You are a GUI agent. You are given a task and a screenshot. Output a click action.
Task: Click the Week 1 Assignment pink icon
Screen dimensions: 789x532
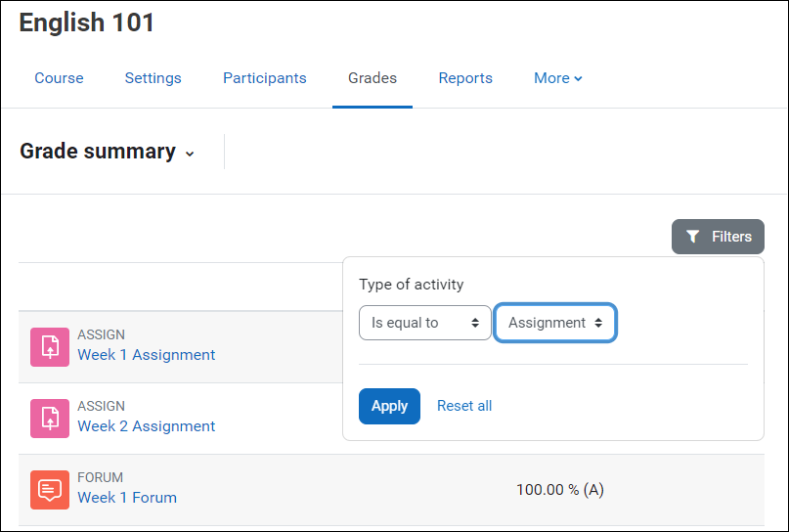[50, 347]
